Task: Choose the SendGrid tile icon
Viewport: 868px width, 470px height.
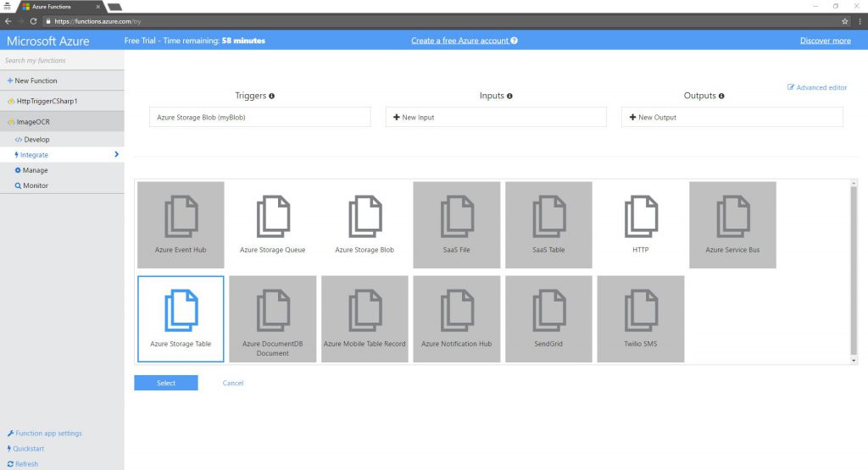Action: pos(548,311)
